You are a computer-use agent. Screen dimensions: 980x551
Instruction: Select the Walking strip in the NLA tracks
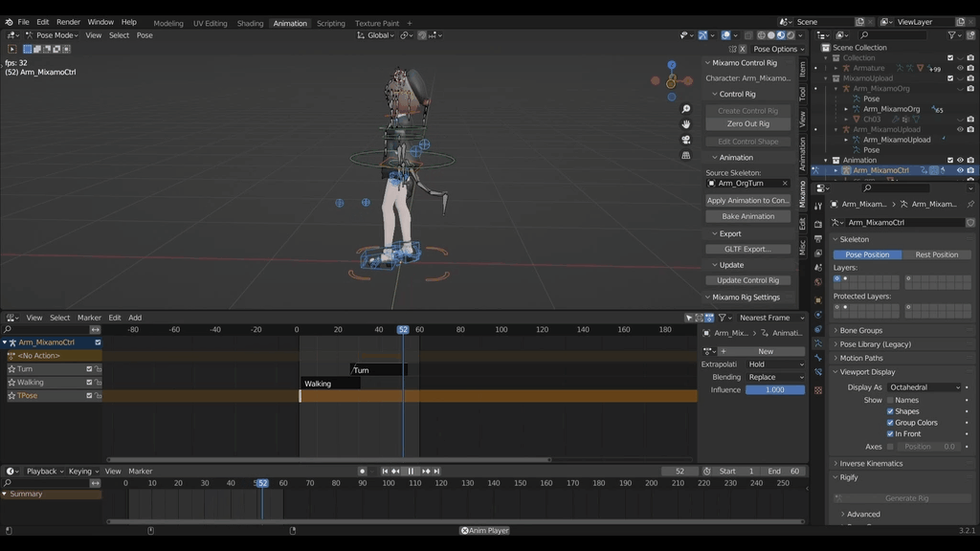point(330,383)
